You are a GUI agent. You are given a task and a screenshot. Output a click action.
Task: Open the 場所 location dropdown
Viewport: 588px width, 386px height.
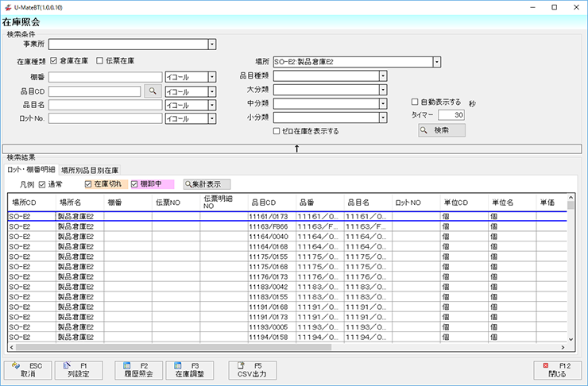(436, 61)
